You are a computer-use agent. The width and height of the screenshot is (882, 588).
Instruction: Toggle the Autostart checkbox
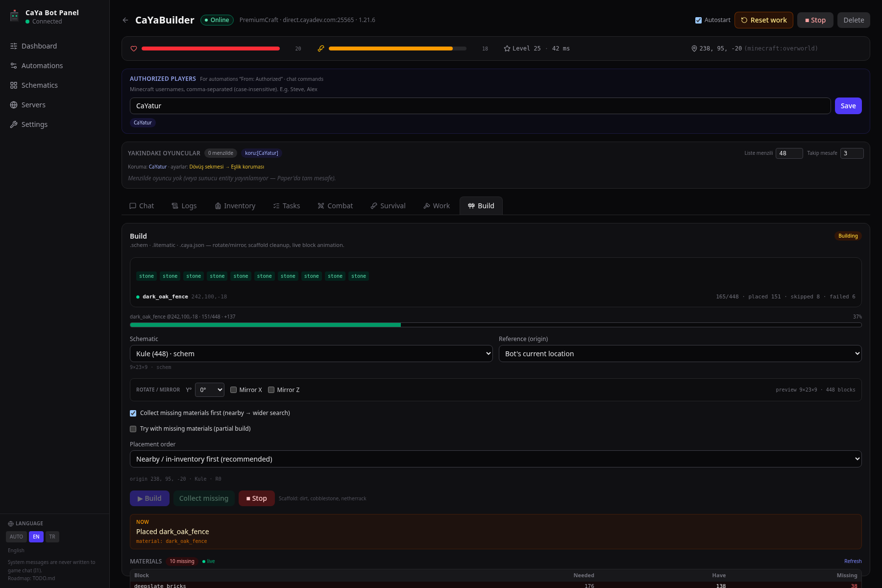[698, 20]
